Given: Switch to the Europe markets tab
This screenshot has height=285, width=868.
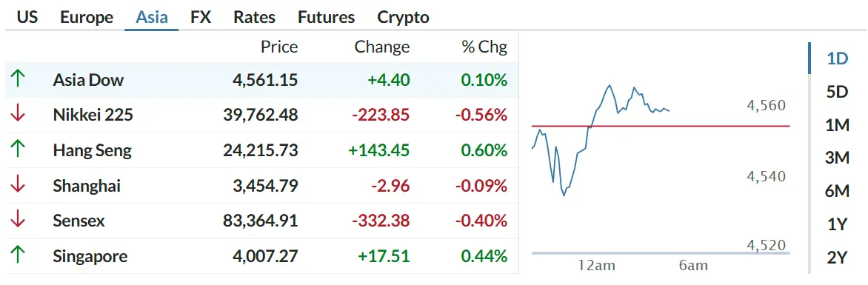Looking at the screenshot, I should [x=87, y=17].
